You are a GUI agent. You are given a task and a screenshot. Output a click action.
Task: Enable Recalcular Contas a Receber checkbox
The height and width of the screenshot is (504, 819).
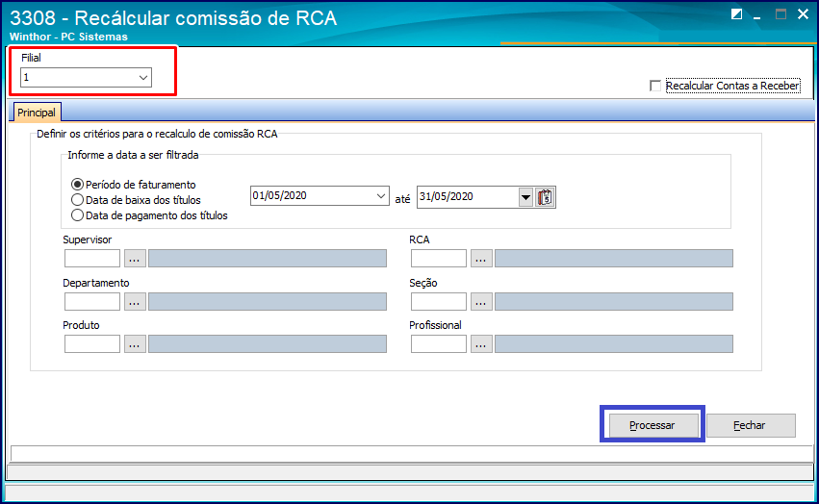(655, 86)
